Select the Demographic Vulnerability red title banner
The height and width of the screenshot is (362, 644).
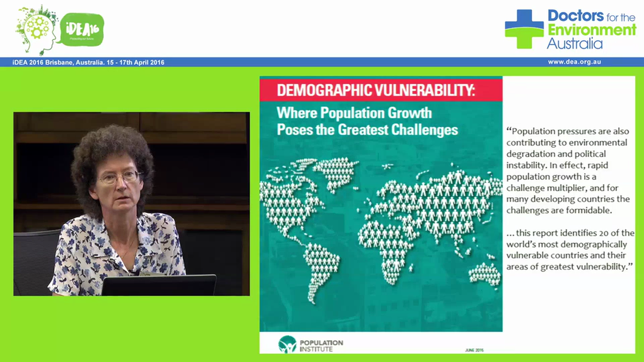point(381,90)
